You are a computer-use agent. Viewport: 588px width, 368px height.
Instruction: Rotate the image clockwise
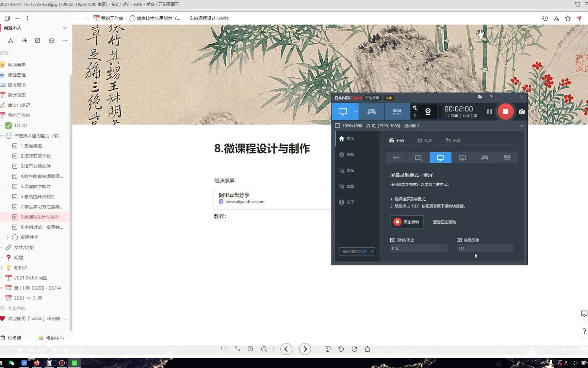point(354,349)
